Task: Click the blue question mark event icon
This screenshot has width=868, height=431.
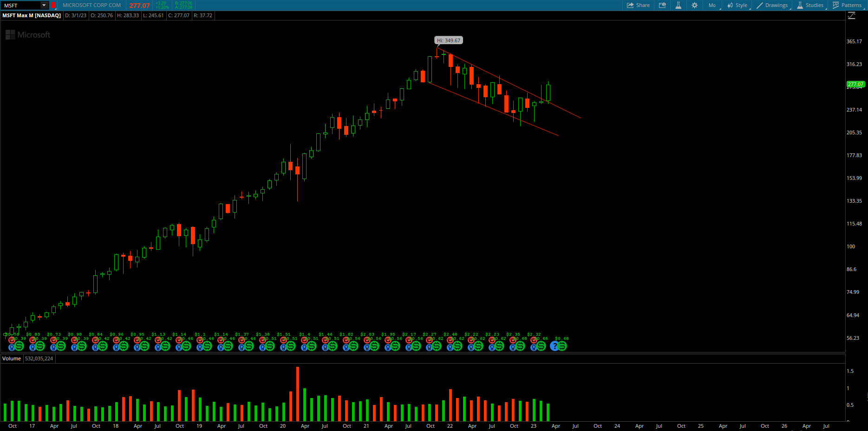Action: point(554,346)
